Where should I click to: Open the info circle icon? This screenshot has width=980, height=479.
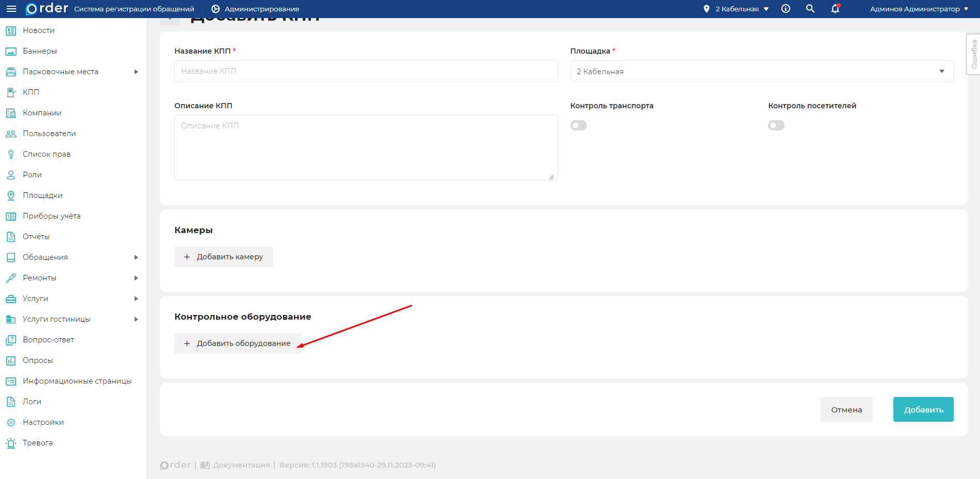pyautogui.click(x=786, y=9)
